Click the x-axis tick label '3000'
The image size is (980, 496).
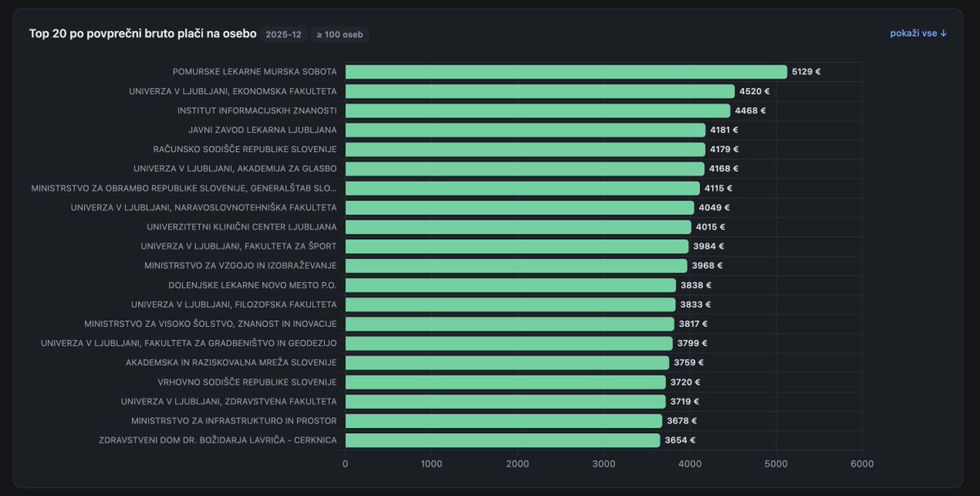coord(604,464)
